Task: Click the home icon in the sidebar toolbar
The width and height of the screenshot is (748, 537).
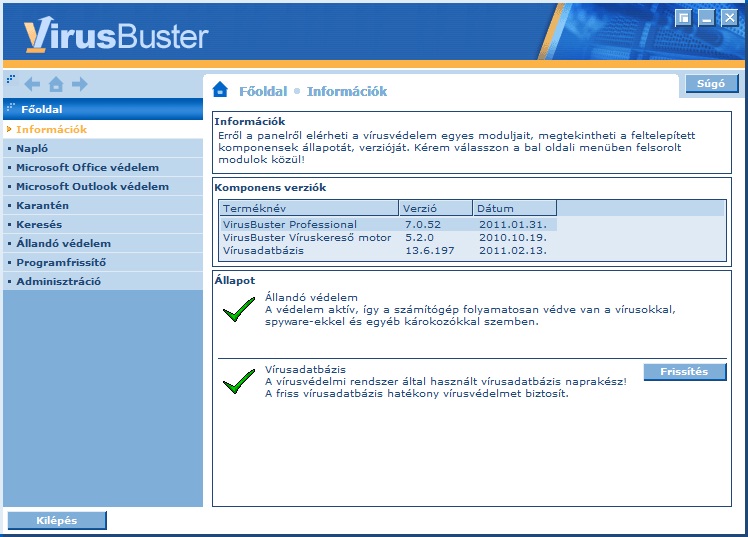Action: point(56,84)
